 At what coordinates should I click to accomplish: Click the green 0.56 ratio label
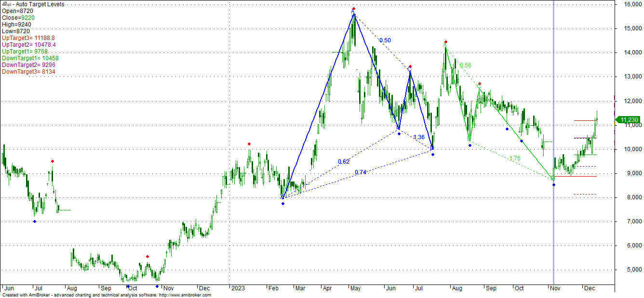(x=465, y=65)
